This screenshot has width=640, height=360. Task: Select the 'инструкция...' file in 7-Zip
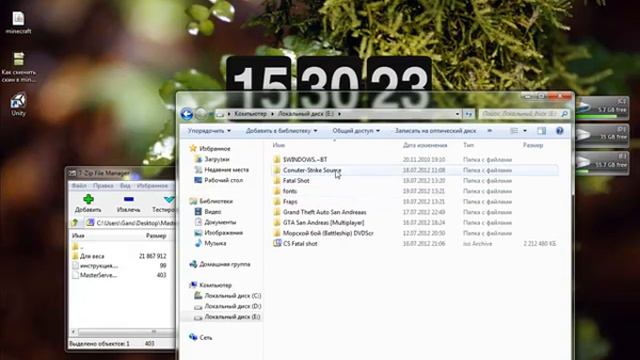(99, 266)
